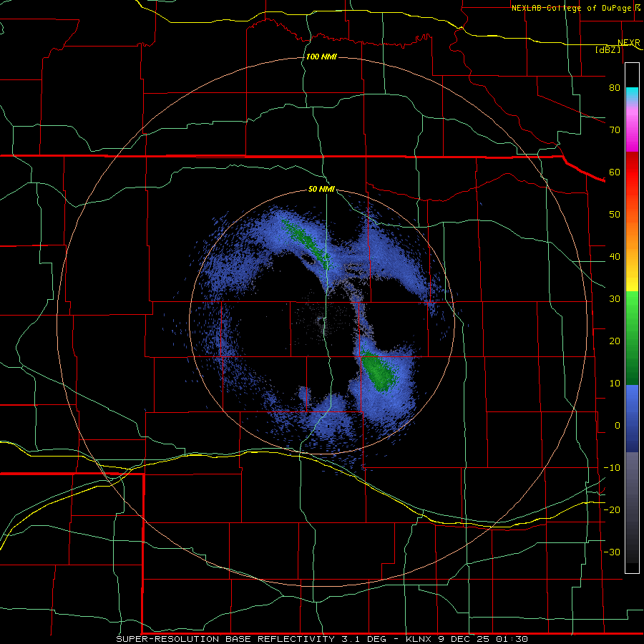
Task: Click the cyan top segment of the color bar
Action: tap(632, 94)
